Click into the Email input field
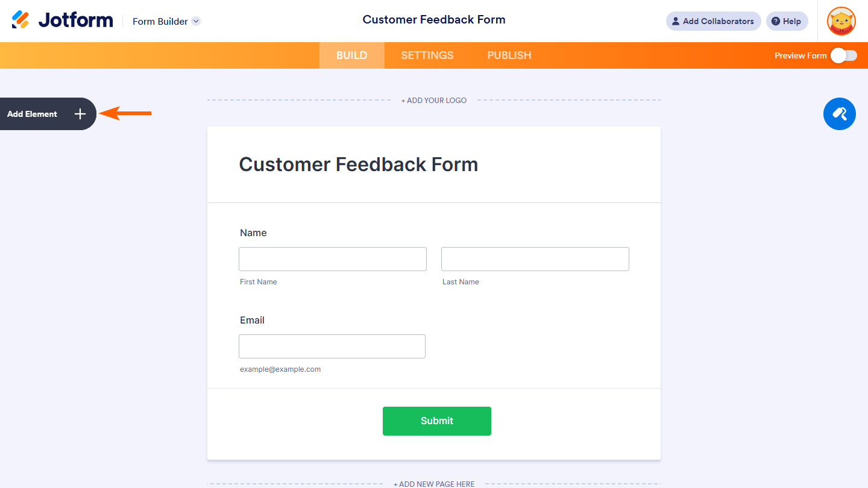The image size is (868, 488). click(x=332, y=346)
